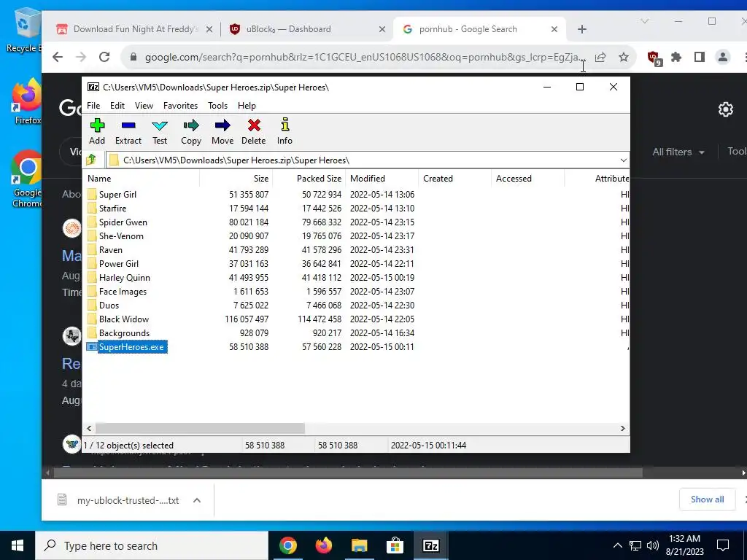Viewport: 747px width, 560px height.
Task: Open the Favorites menu
Action: (181, 106)
